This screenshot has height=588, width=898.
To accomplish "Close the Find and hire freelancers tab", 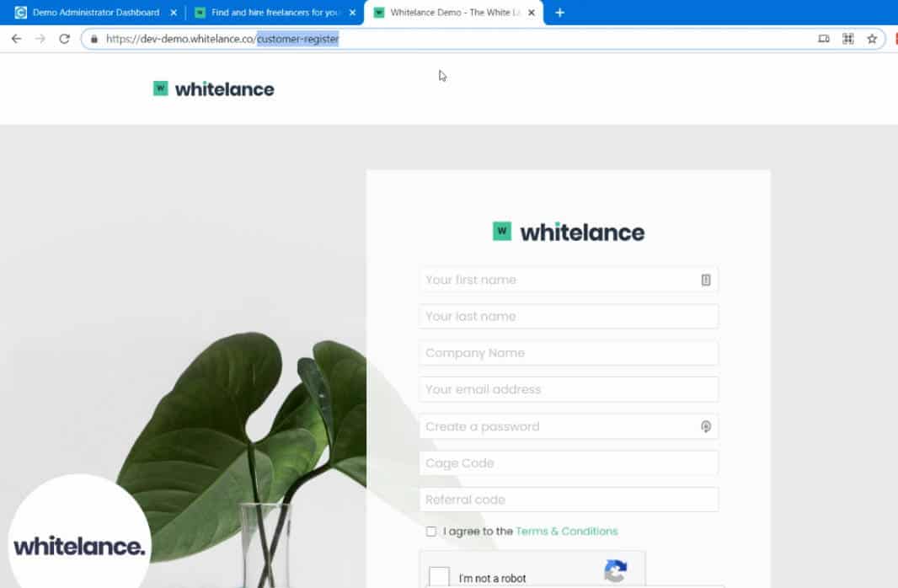I will [x=352, y=13].
